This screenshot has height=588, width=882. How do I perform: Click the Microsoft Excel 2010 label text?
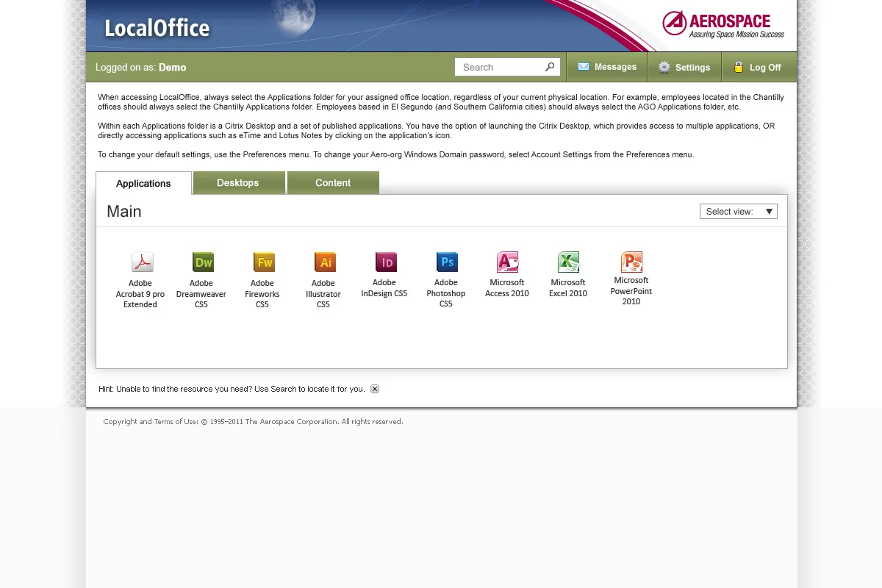click(568, 288)
